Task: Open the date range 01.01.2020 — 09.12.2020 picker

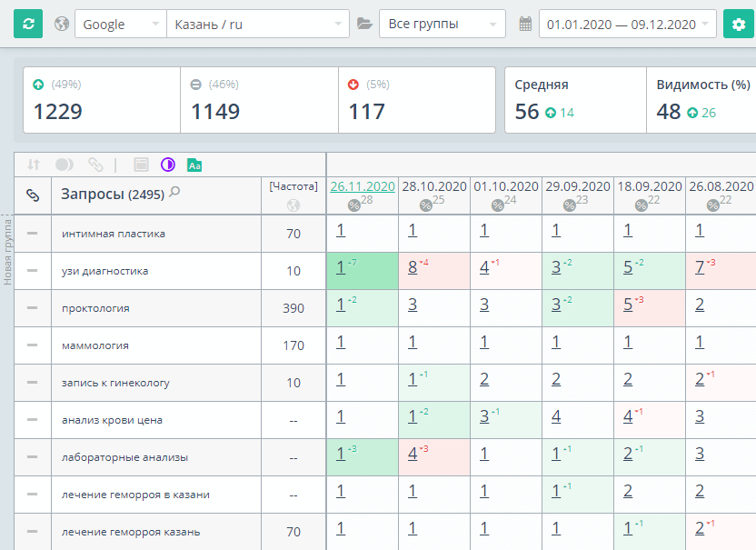Action: click(628, 25)
